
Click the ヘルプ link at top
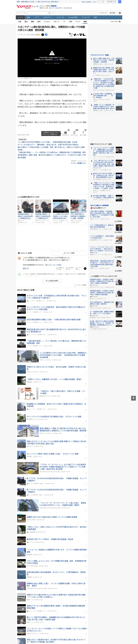pyautogui.click(x=94, y=2)
